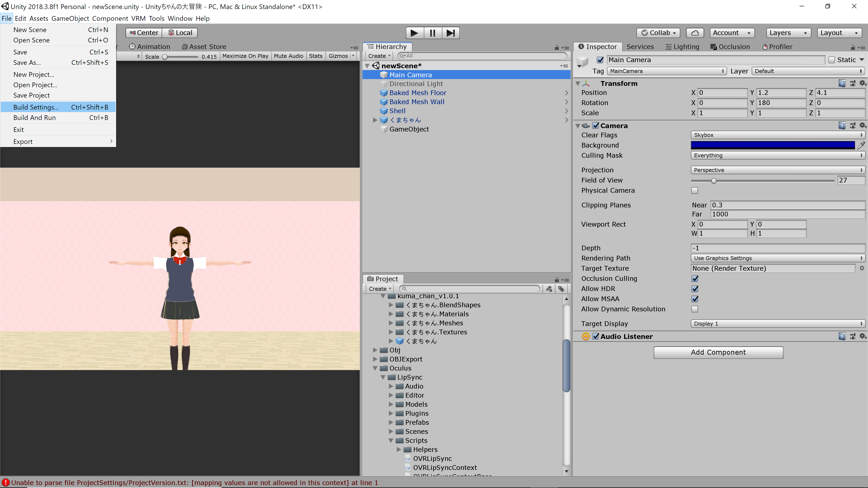
Task: Toggle Maximize On Play button
Action: 245,56
